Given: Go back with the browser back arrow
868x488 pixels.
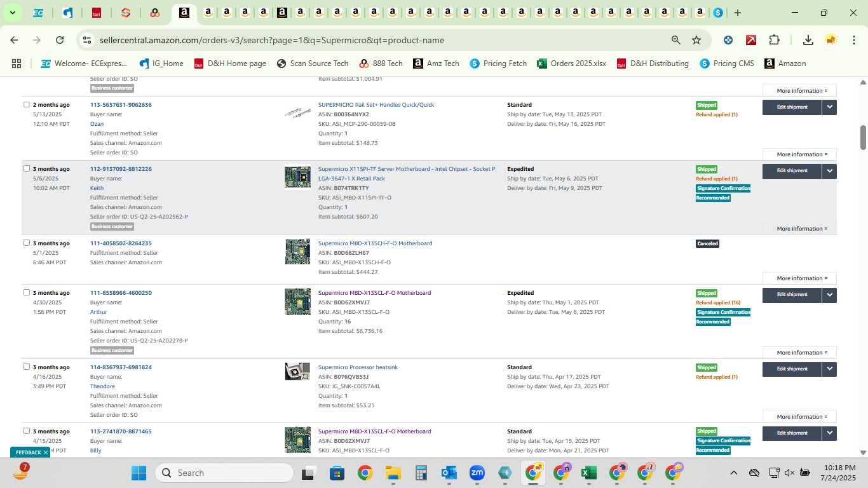Looking at the screenshot, I should coord(14,40).
